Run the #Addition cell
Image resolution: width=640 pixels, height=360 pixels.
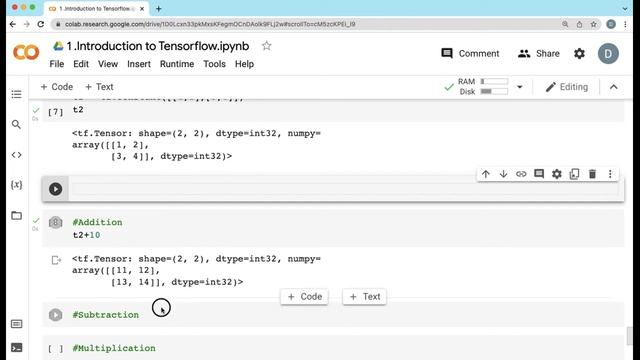[56, 222]
